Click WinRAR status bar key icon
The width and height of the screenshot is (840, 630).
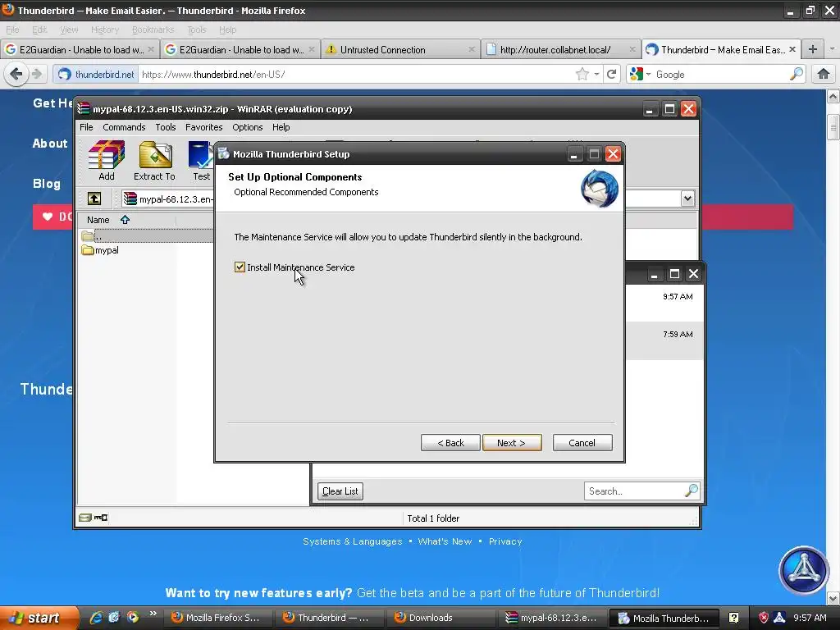click(101, 518)
